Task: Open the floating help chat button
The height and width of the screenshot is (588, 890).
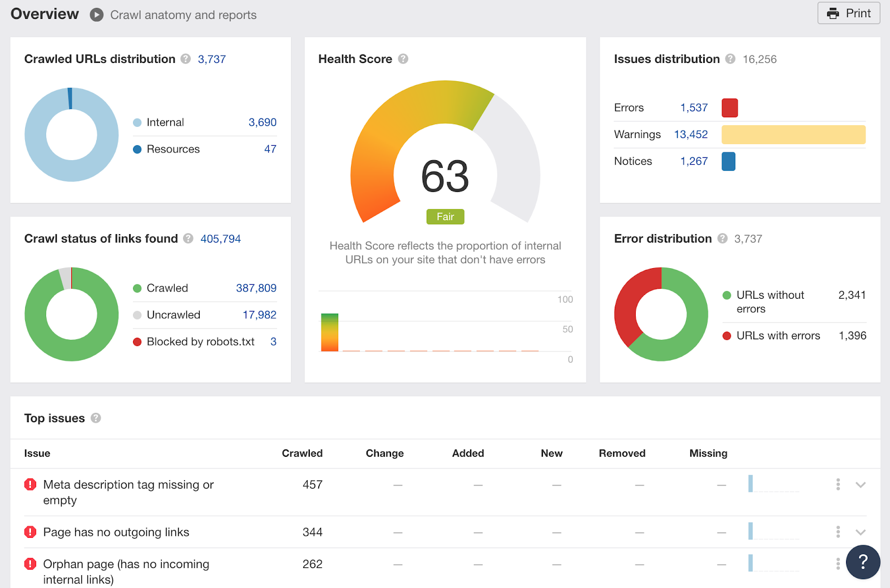Action: [863, 562]
